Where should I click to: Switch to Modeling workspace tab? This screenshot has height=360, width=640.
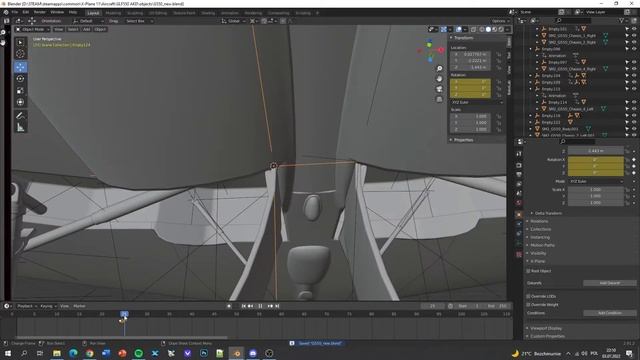113,13
